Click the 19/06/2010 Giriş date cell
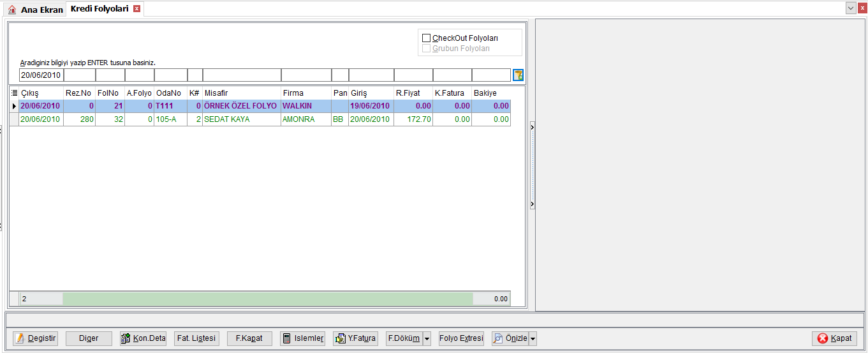868x353 pixels. [x=371, y=106]
